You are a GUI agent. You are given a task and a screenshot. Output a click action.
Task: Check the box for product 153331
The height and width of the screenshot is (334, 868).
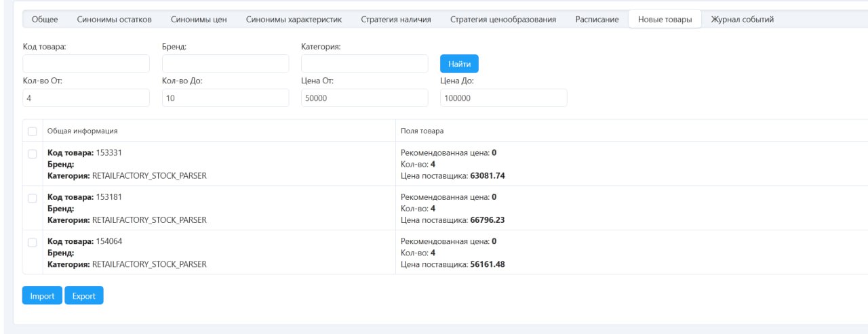(x=33, y=154)
